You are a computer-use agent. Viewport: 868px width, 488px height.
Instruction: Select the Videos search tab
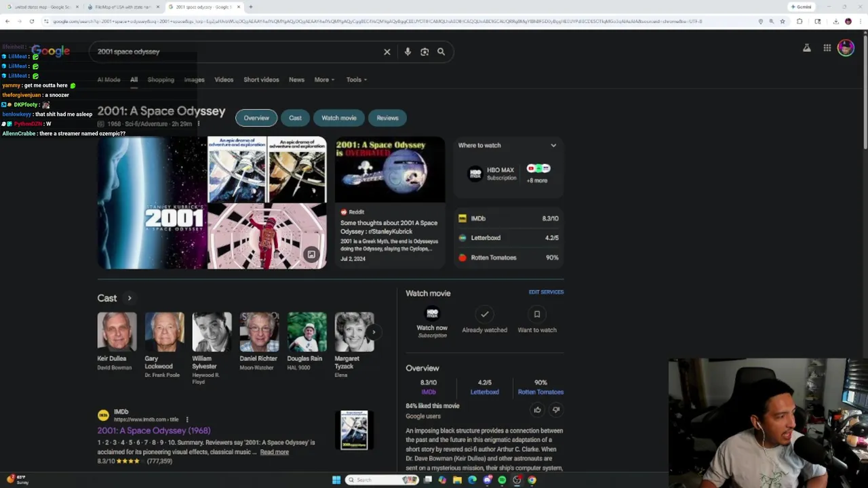[224, 79]
